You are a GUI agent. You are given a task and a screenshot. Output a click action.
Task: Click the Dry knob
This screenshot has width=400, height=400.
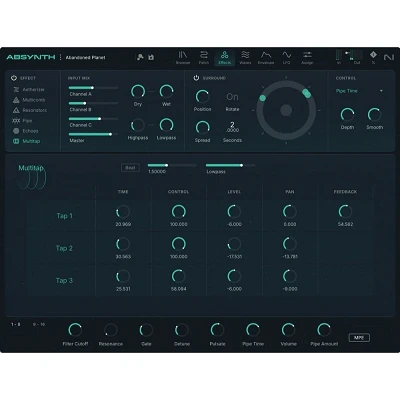tap(138, 91)
